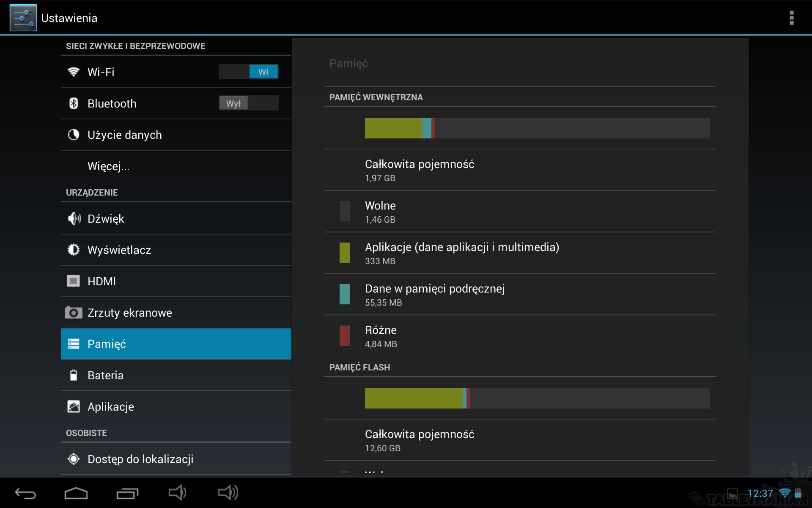Open the recent apps button
This screenshot has height=508, width=812.
(x=127, y=493)
